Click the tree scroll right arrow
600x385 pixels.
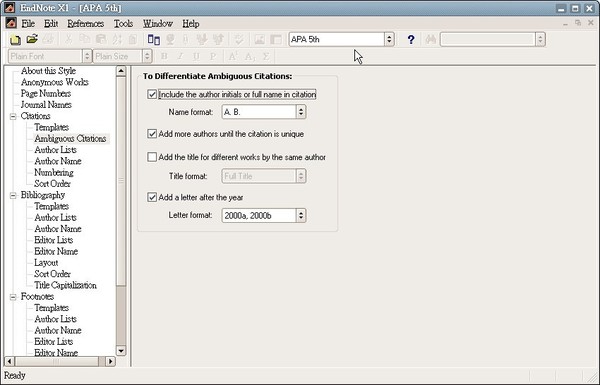tap(111, 361)
